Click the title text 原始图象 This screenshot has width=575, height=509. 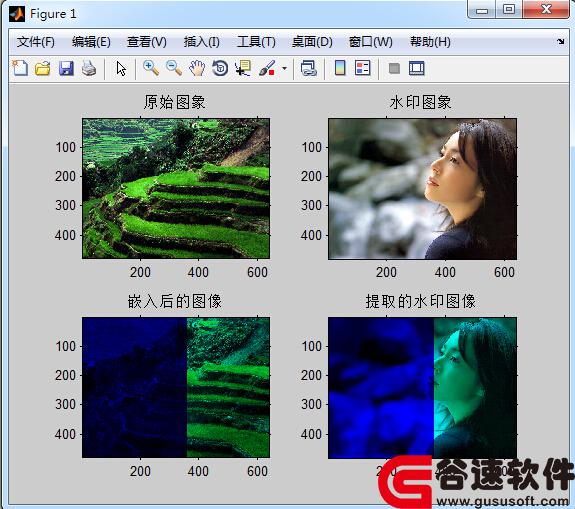175,102
